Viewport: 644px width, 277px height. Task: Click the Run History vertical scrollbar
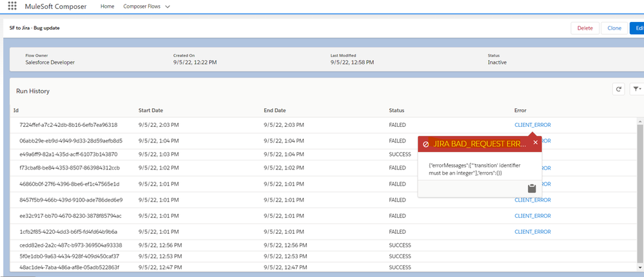(640, 193)
